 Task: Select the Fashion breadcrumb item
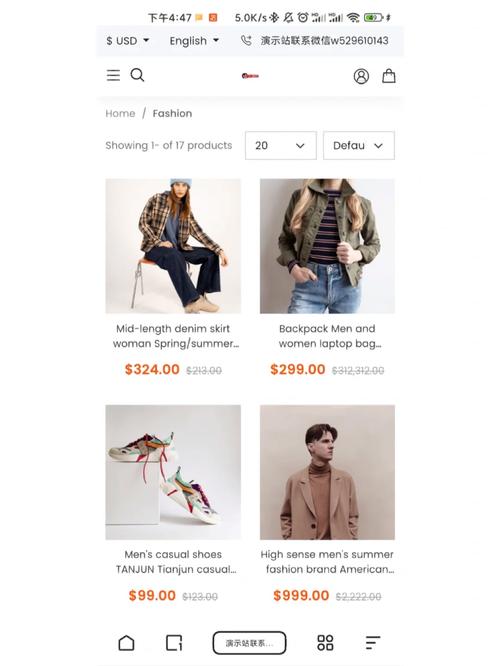(x=172, y=113)
